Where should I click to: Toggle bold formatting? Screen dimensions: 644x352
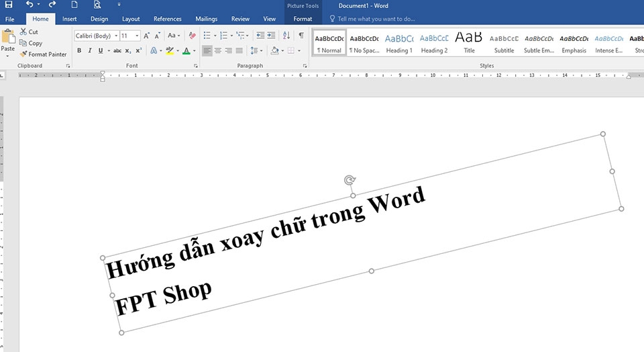(x=79, y=50)
